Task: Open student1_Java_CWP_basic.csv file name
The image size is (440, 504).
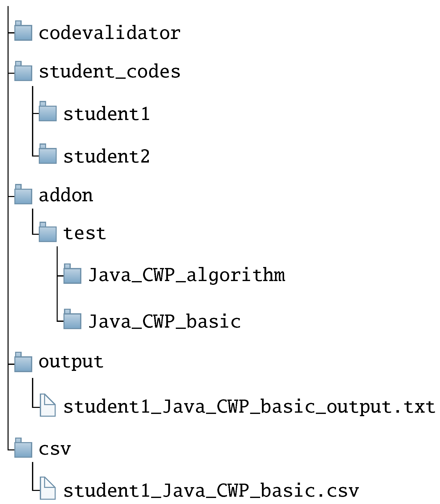Action: pyautogui.click(x=211, y=490)
